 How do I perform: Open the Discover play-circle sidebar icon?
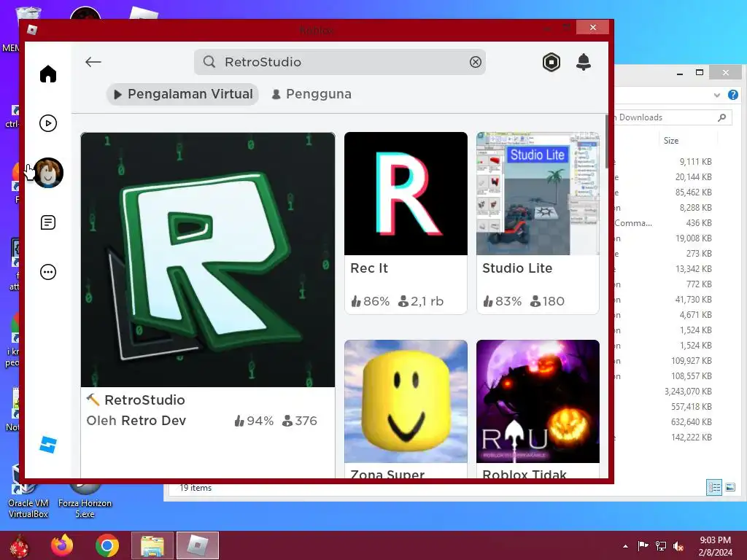(48, 123)
